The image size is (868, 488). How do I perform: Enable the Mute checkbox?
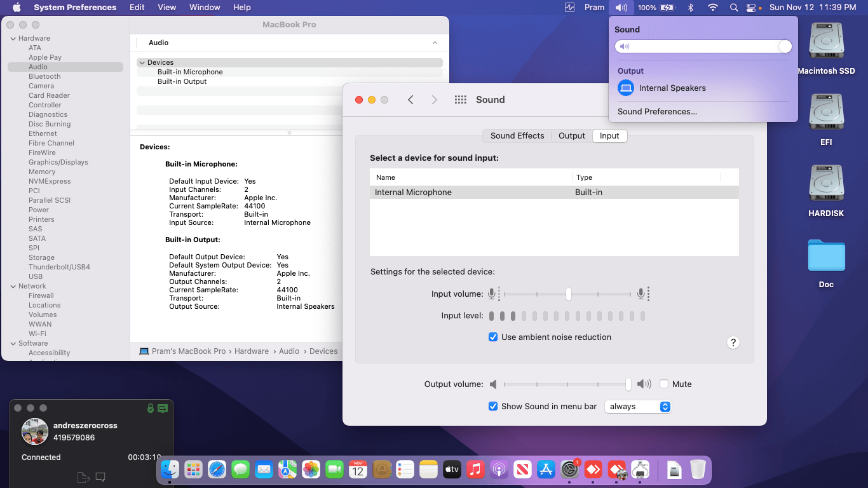pos(664,384)
